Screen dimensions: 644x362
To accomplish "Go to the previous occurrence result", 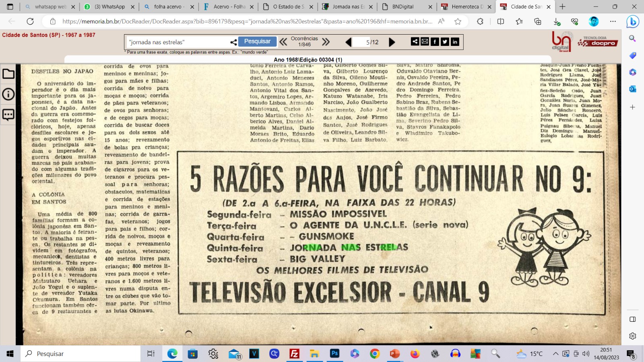I will point(283,42).
